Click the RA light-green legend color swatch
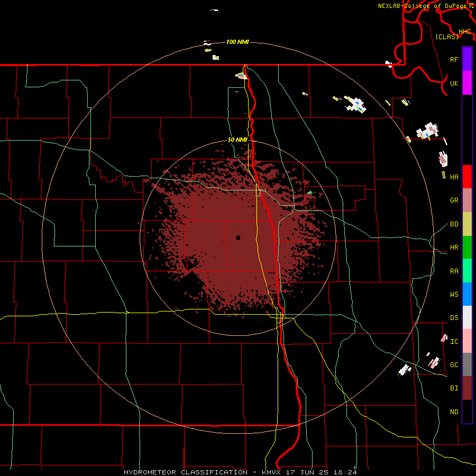Image resolution: width=476 pixels, height=476 pixels. coord(467,271)
